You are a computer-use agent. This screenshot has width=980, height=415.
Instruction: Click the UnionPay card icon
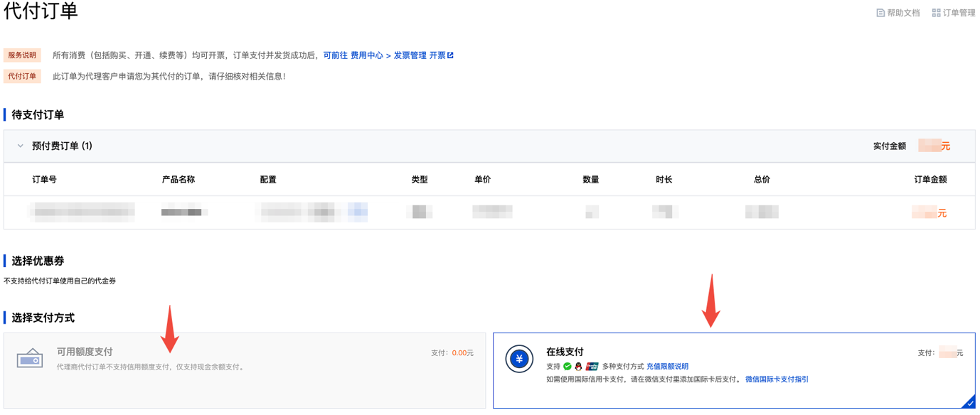coord(592,367)
